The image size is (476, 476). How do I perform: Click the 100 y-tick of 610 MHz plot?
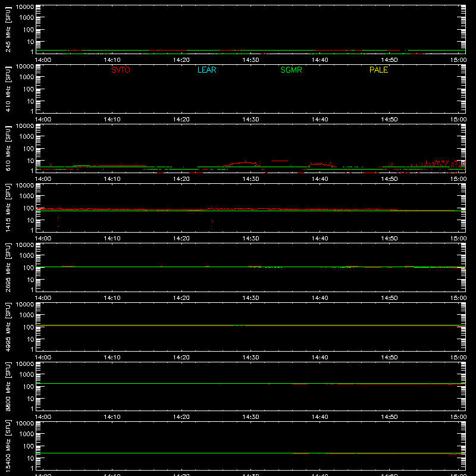pyautogui.click(x=29, y=149)
